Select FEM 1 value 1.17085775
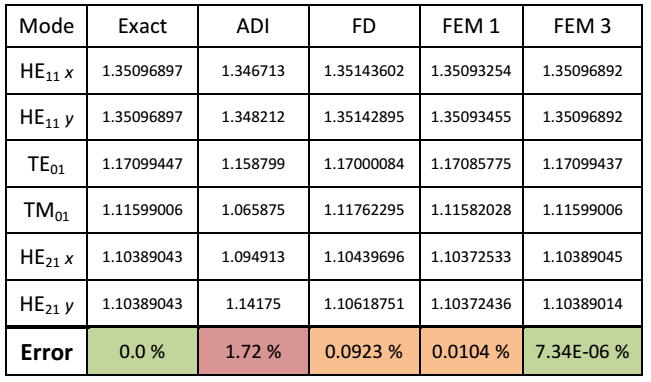 click(471, 164)
